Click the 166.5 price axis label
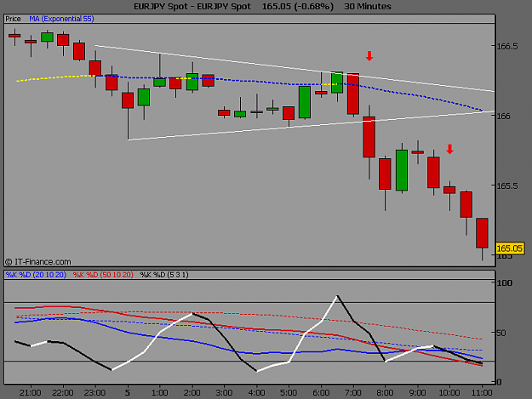 coord(507,46)
